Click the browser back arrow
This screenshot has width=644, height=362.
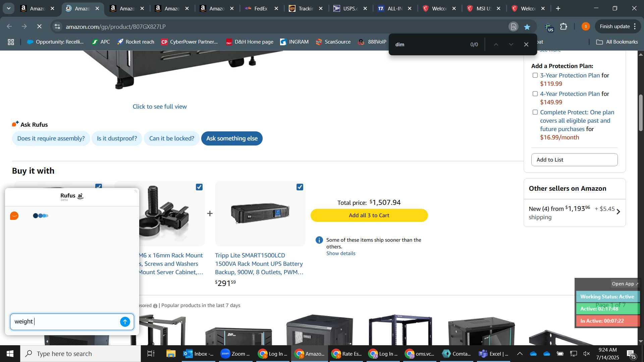tap(9, 26)
